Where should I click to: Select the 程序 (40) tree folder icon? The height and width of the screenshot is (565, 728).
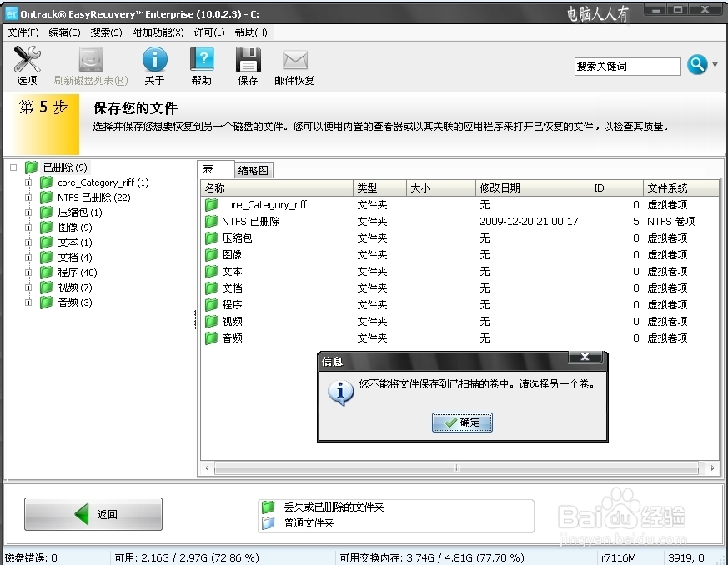pos(46,272)
